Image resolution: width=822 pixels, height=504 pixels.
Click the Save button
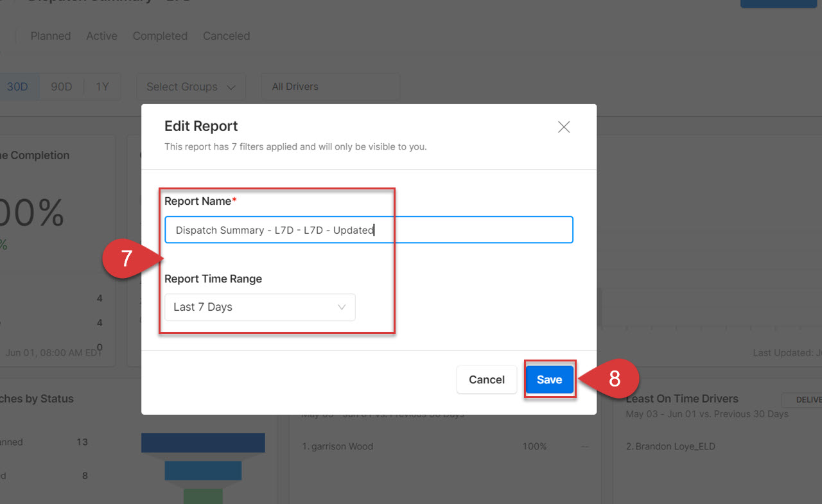click(549, 379)
